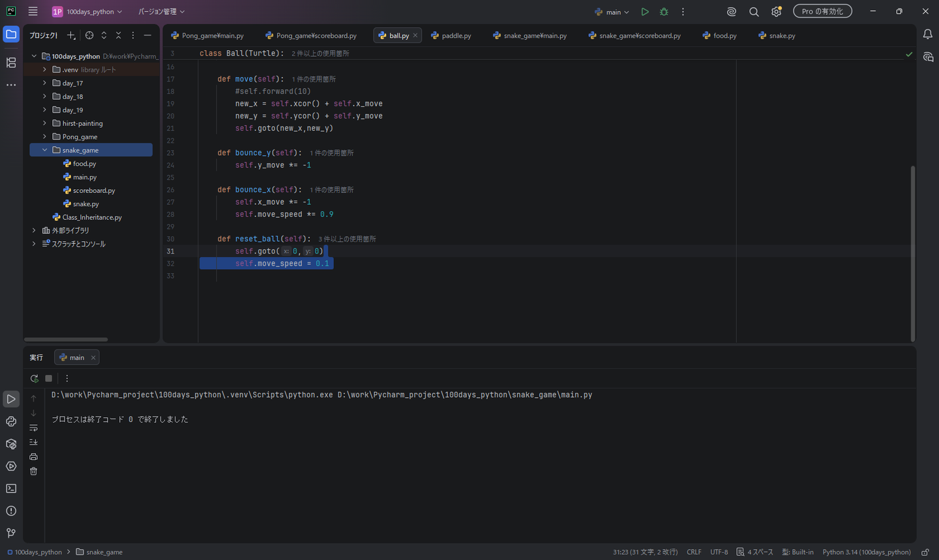The image size is (939, 560).
Task: Toggle file read-only lock in status bar
Action: 925,552
